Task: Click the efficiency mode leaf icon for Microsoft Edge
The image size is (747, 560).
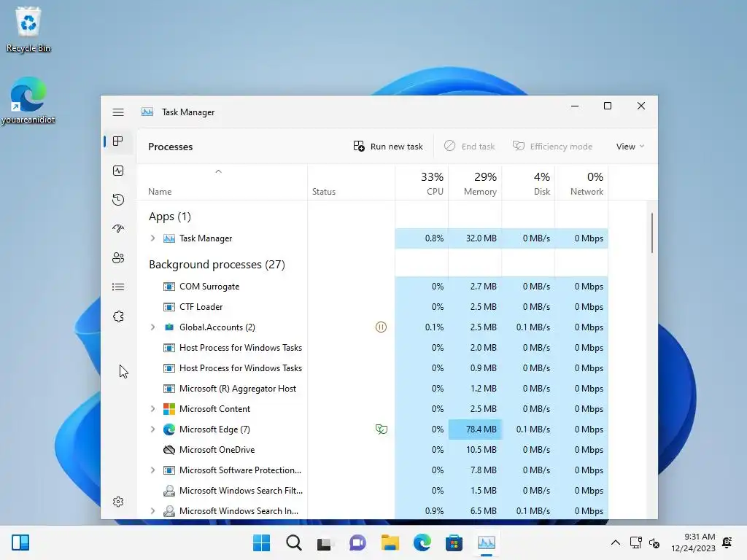Action: [x=381, y=429]
